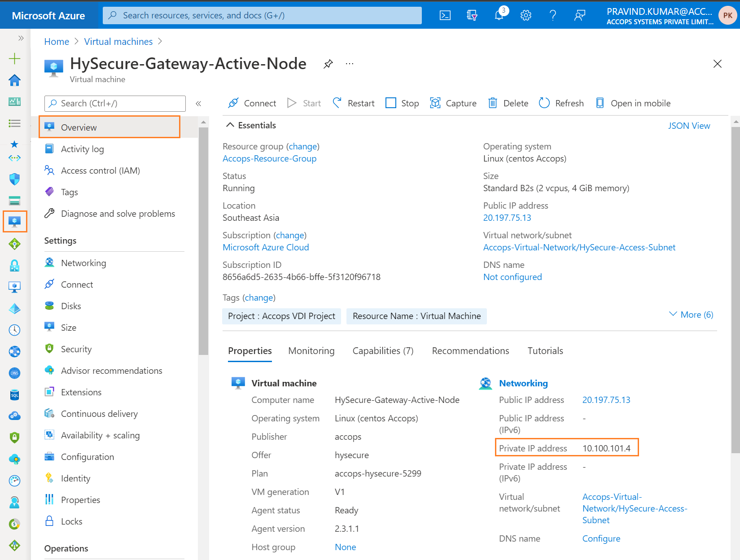Viewport: 740px width, 560px height.
Task: Click the Microsoft Azure logo
Action: click(x=48, y=16)
